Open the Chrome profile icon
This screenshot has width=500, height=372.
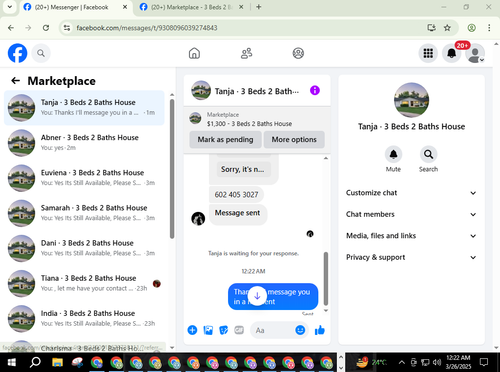(471, 28)
